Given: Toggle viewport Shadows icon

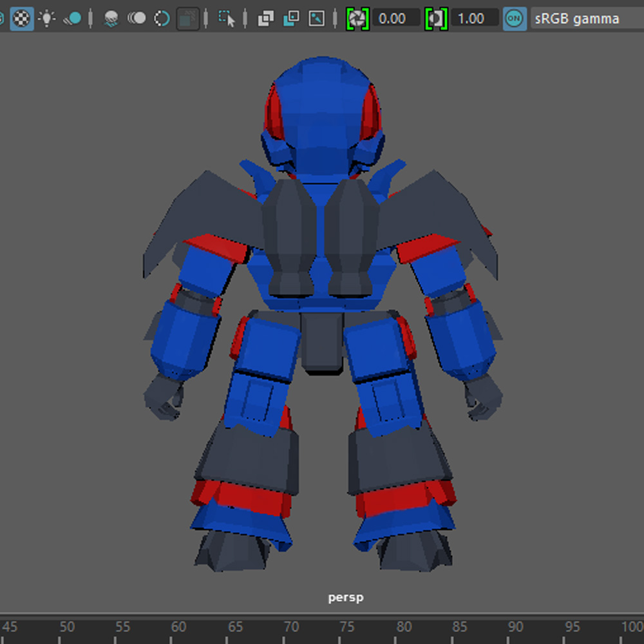Looking at the screenshot, I should point(73,19).
